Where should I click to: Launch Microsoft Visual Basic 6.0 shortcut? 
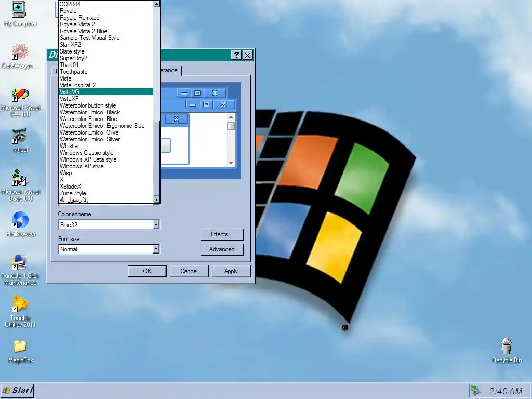pos(20,185)
